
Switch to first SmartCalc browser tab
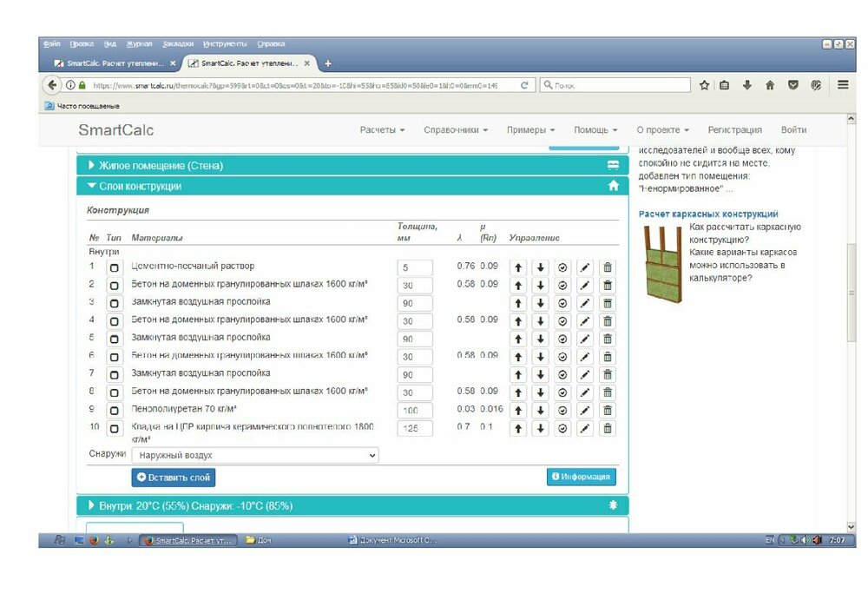coord(115,63)
